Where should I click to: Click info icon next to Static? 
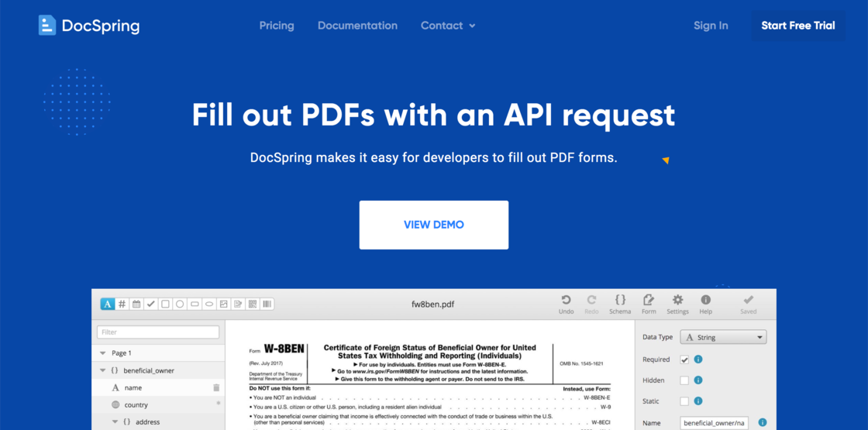point(698,401)
